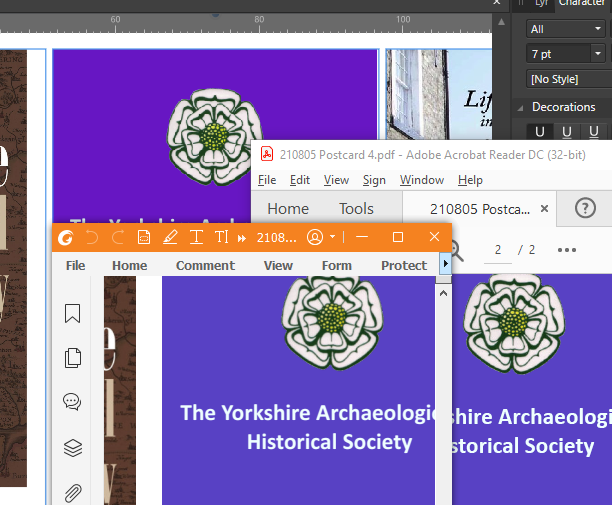The image size is (612, 505).
Task: Select the 210805 Postca... document tab
Action: 480,209
